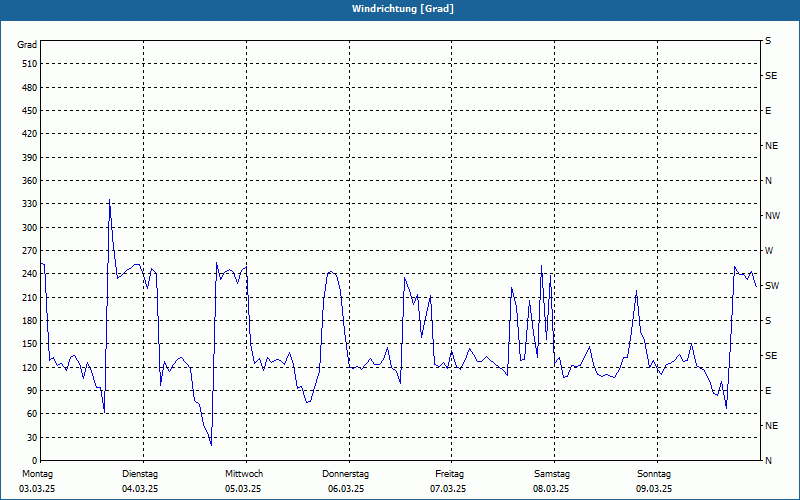Click the W compass label

coord(769,251)
